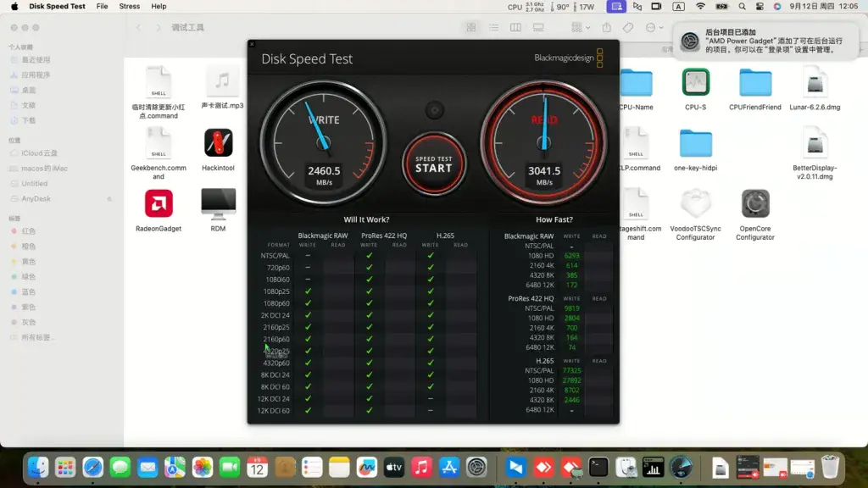868x488 pixels.
Task: Select 应用程序 in the Finder sidebar
Action: pos(36,75)
